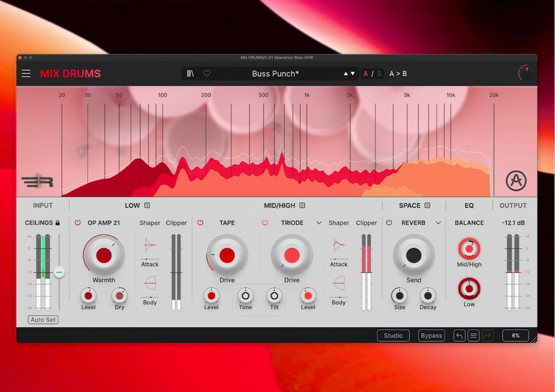Toggle the CEILINGS lock icon

click(58, 223)
